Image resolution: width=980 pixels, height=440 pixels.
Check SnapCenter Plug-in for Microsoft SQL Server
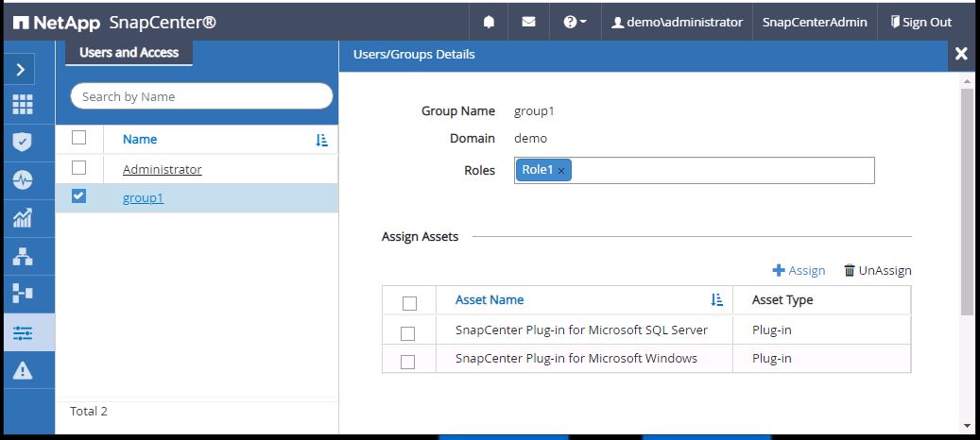coord(408,332)
